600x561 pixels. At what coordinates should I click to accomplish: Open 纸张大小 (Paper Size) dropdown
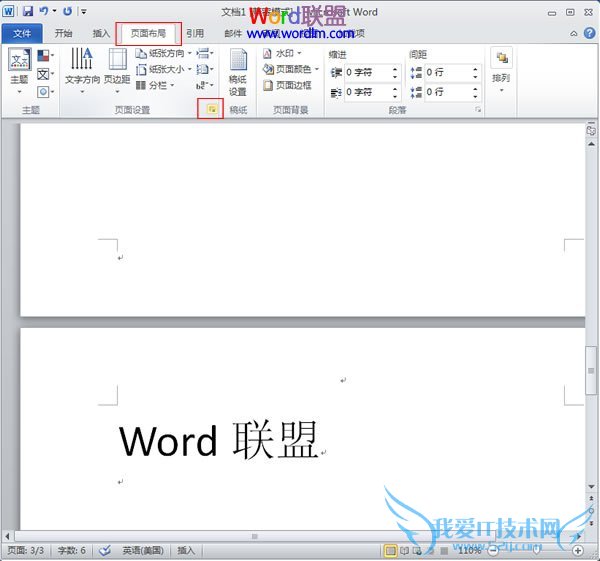coord(163,69)
